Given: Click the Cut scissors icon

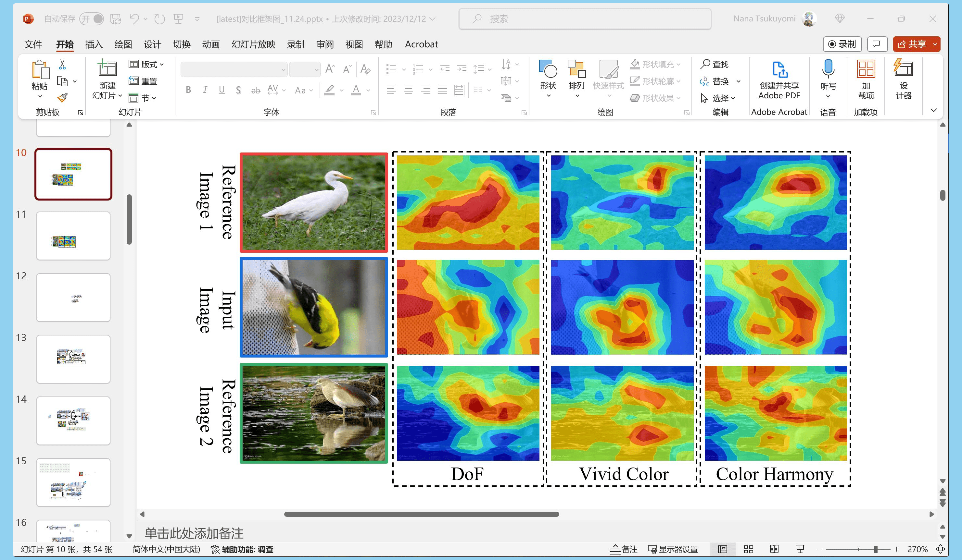Looking at the screenshot, I should click(x=62, y=65).
